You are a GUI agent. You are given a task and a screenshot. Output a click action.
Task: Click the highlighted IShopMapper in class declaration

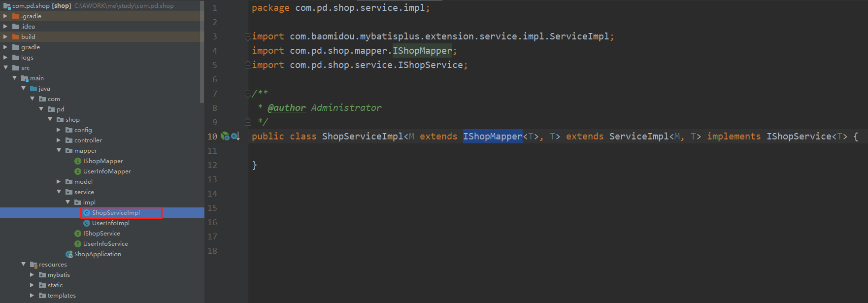click(x=493, y=136)
